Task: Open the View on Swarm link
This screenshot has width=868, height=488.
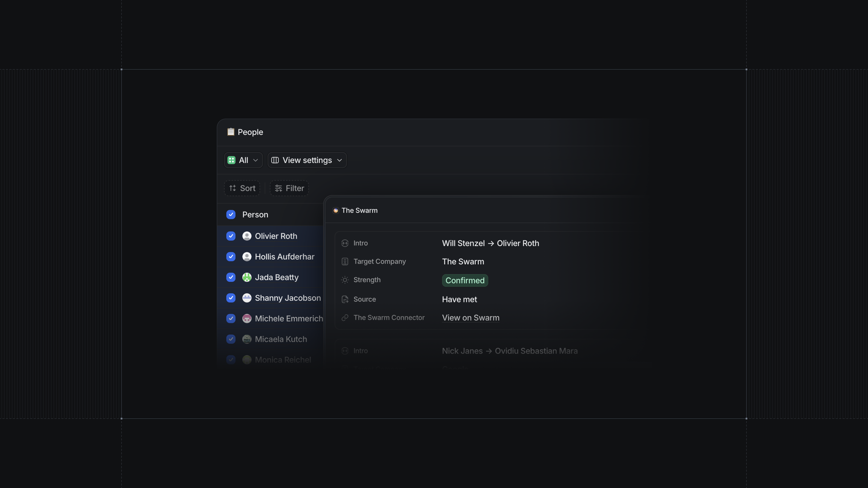Action: pos(470,318)
